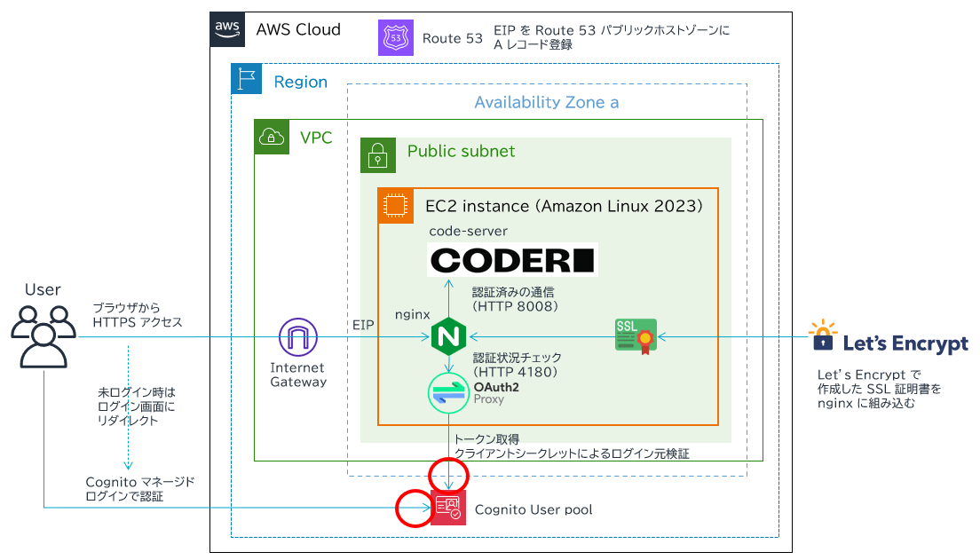Click the CODER code-server logo

point(513,260)
